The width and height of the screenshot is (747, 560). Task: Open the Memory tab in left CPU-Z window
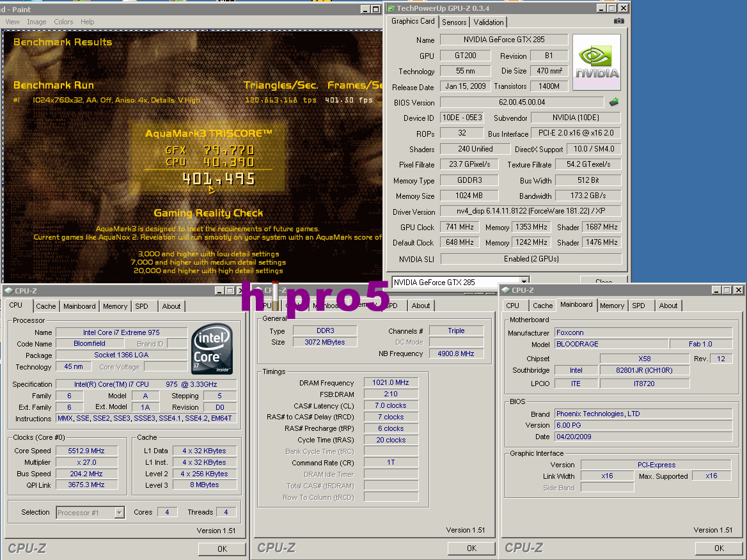[115, 306]
